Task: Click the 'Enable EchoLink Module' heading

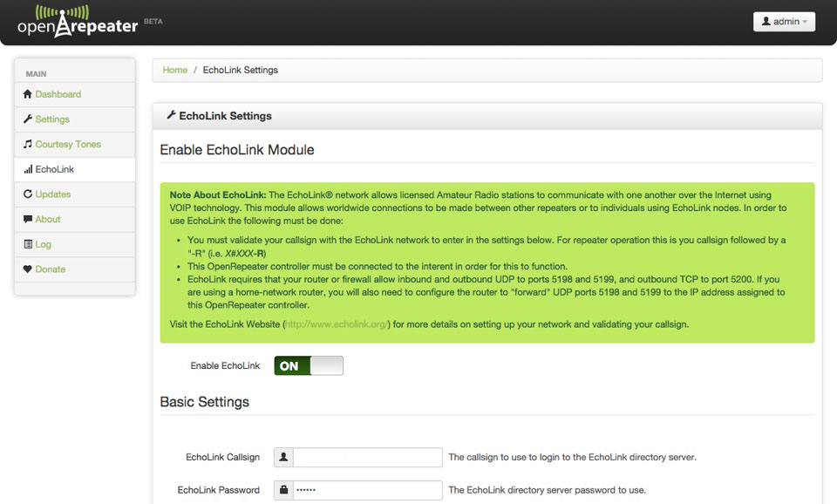Action: (x=237, y=150)
